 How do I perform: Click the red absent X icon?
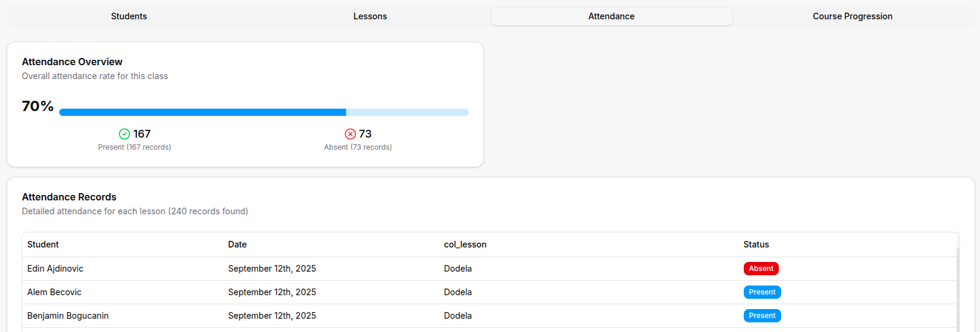click(x=350, y=134)
